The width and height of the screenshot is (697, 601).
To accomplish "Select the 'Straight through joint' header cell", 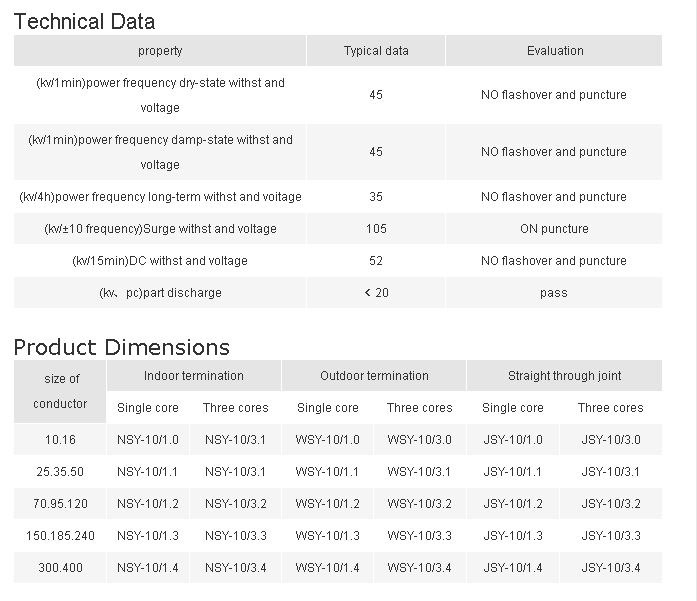I will [564, 376].
